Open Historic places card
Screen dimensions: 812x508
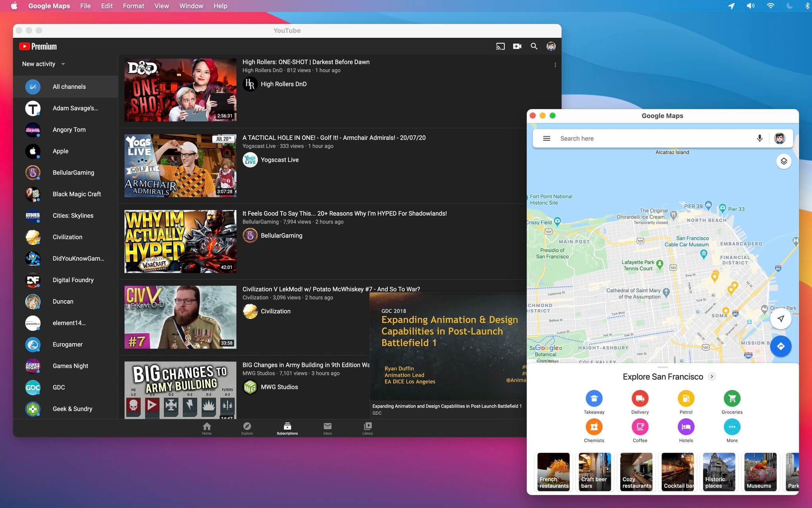pos(719,472)
